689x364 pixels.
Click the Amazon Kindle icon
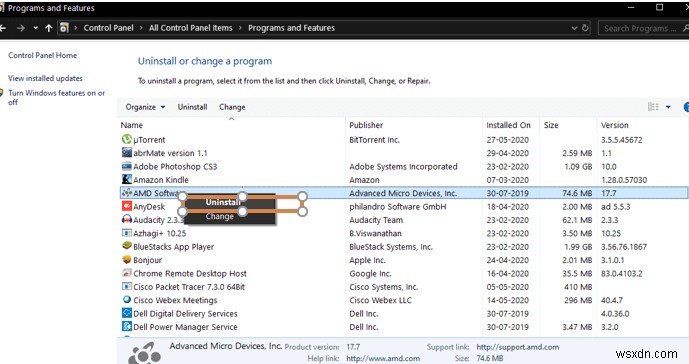click(127, 179)
